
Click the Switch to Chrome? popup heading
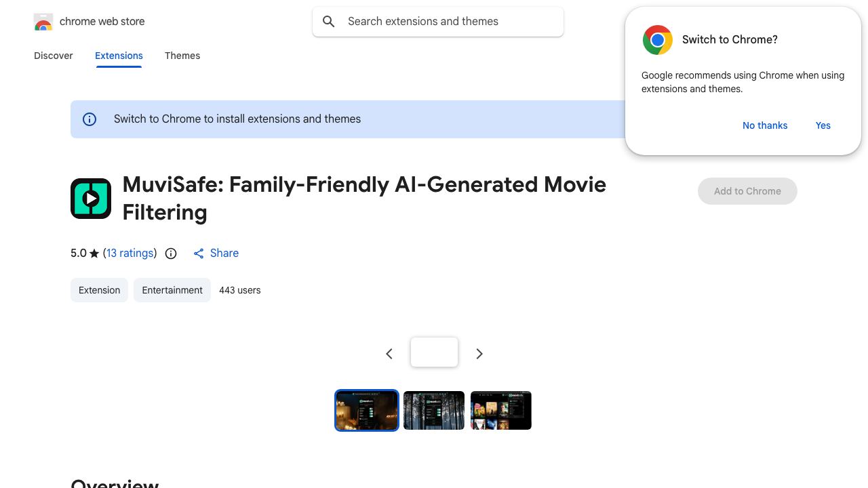pyautogui.click(x=730, y=40)
